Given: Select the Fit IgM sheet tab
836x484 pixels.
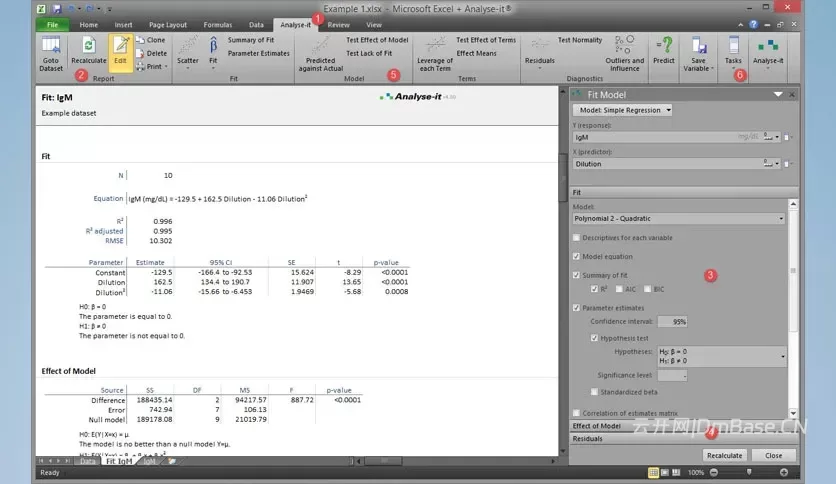Looking at the screenshot, I should point(119,461).
